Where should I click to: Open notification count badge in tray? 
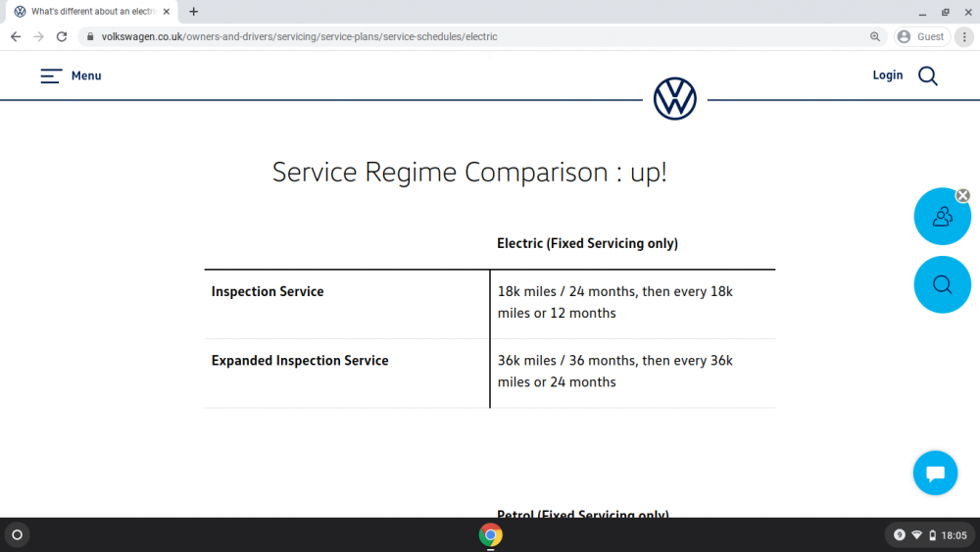coord(900,535)
